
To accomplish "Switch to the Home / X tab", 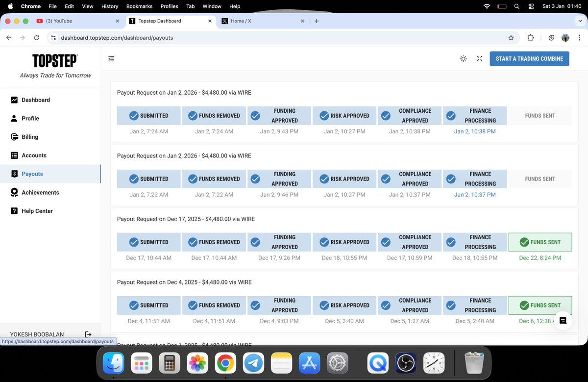I will click(262, 21).
